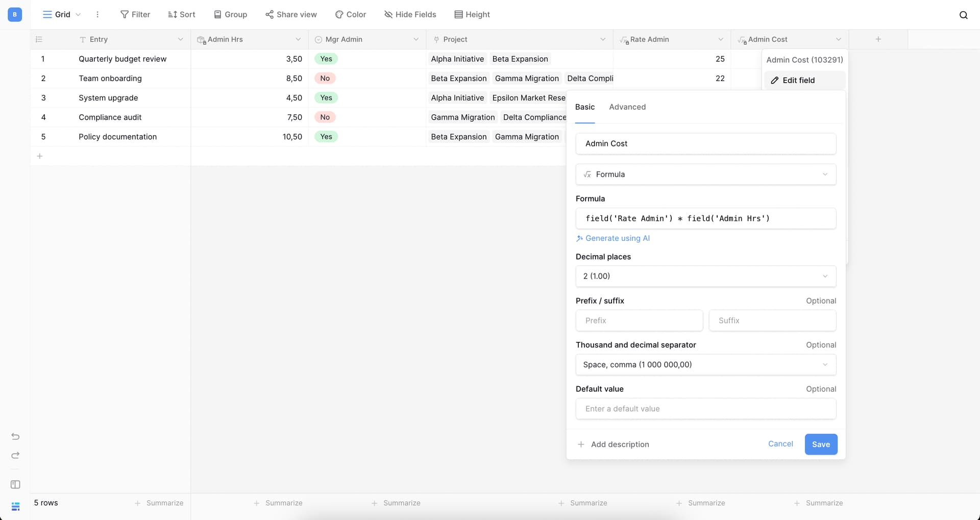Open the Decimal places dropdown
Image resolution: width=980 pixels, height=520 pixels.
click(705, 276)
